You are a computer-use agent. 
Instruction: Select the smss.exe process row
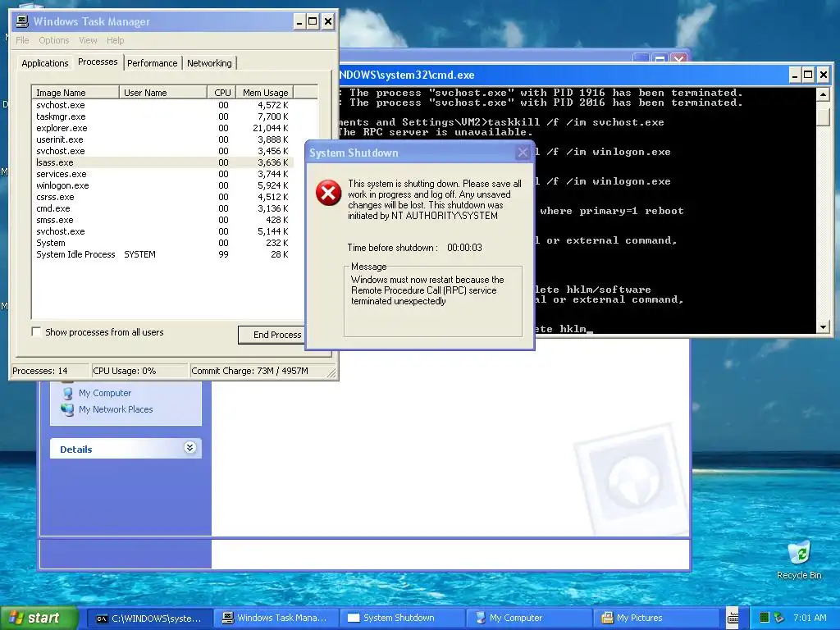163,220
